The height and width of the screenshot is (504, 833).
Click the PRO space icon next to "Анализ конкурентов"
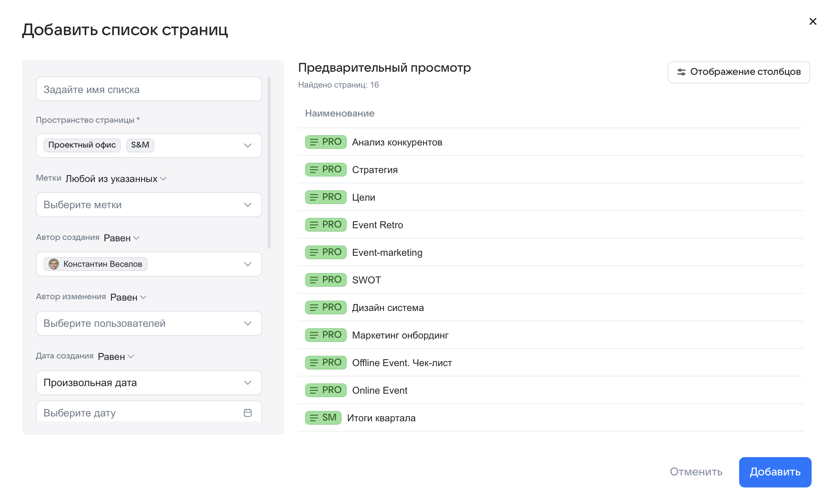[x=325, y=142]
